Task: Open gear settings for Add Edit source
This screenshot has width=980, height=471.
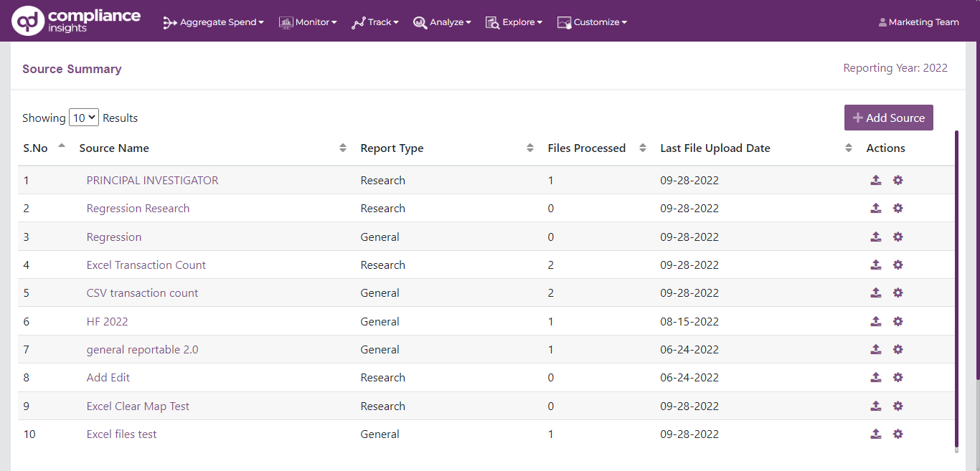Action: 897,378
